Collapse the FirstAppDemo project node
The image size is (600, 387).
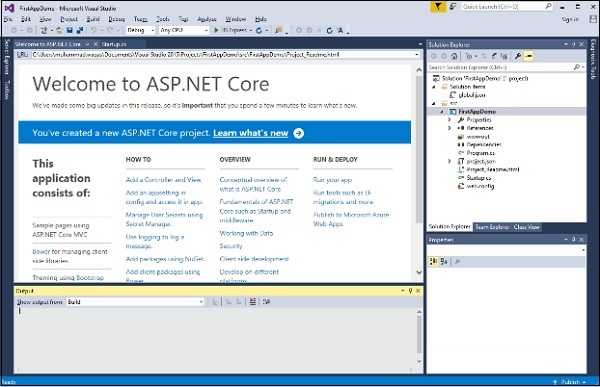coord(442,112)
